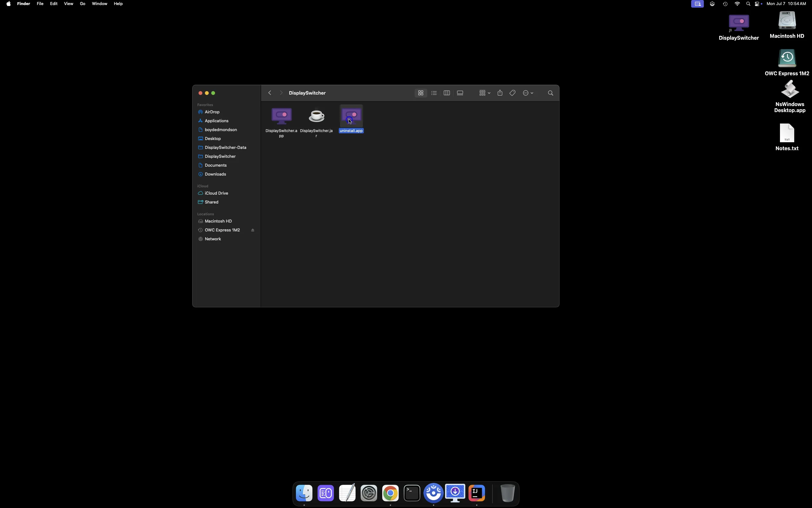The width and height of the screenshot is (812, 508).
Task: Select Macintosh HD drive on desktop
Action: click(787, 25)
